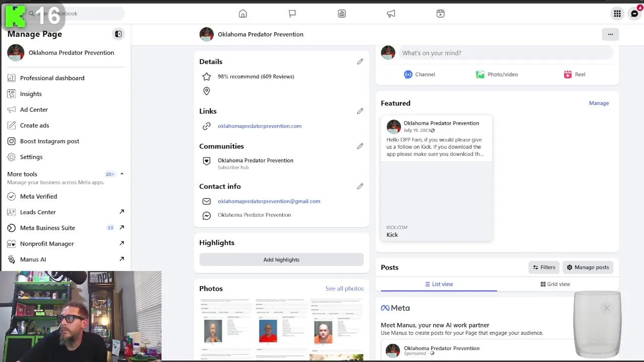644x362 pixels.
Task: Click the Facebook search field
Action: [x=74, y=14]
